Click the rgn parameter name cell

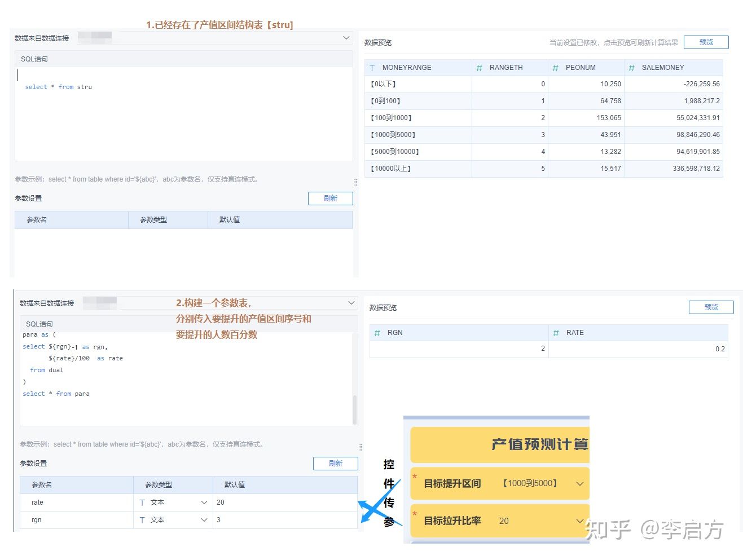(x=77, y=520)
